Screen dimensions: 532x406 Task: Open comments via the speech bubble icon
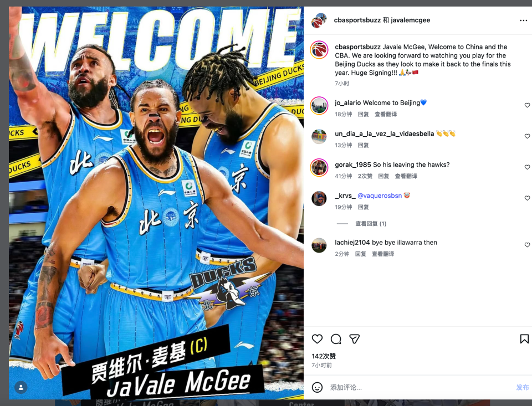[x=336, y=338]
